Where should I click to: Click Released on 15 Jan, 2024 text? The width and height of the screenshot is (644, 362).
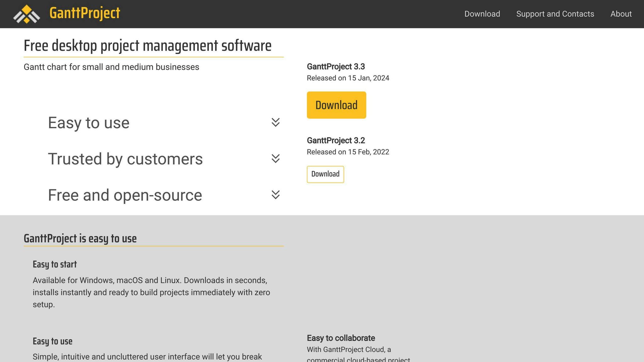point(348,78)
